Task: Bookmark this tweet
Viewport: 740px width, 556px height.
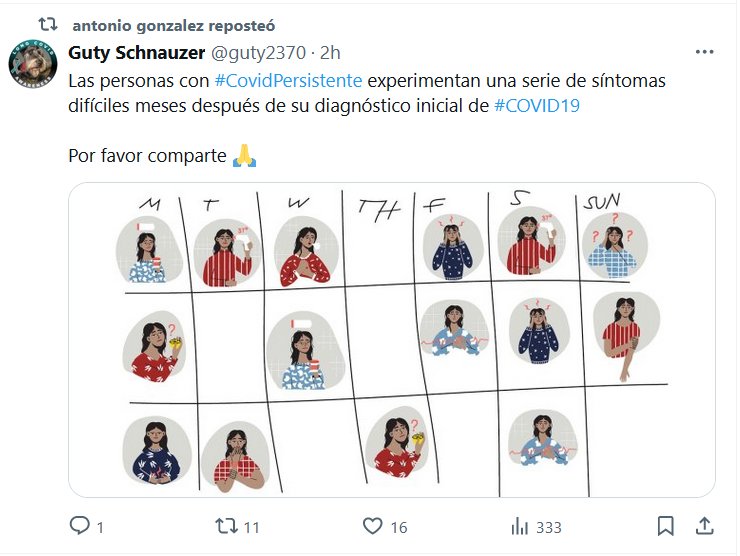Action: (x=665, y=526)
